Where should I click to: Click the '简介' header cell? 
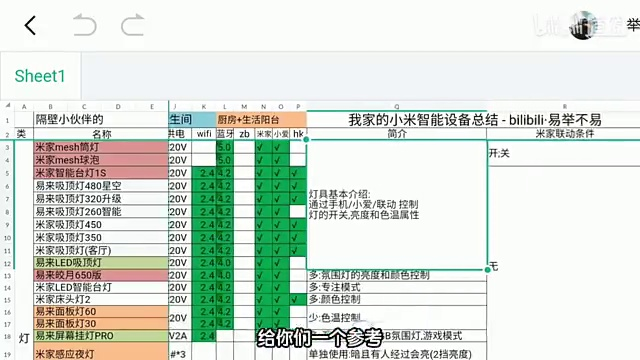click(396, 134)
